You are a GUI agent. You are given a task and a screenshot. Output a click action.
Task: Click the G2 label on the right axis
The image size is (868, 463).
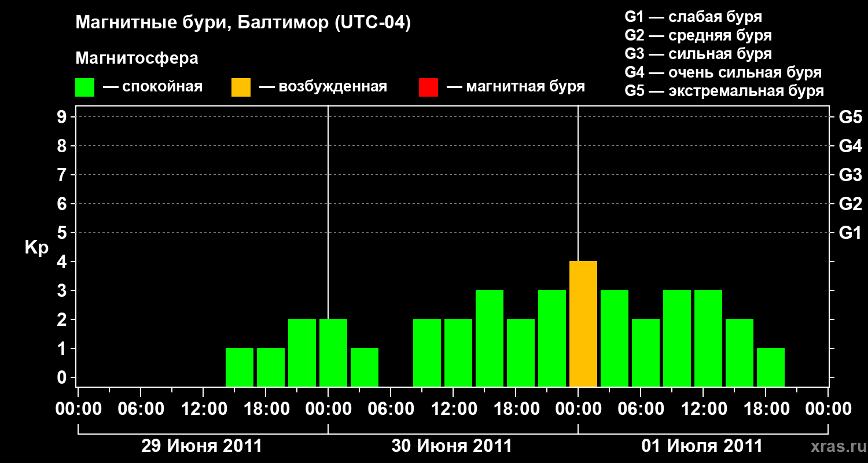point(851,204)
